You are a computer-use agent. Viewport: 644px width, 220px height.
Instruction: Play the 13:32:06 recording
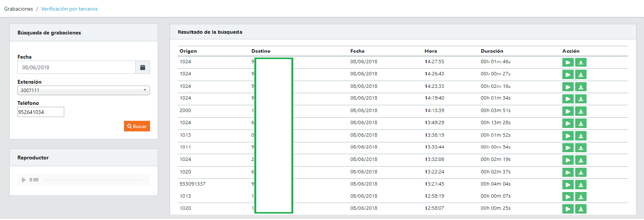pos(568,160)
